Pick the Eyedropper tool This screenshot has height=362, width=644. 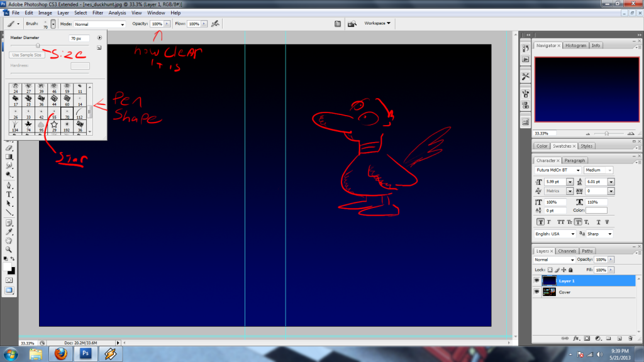coord(9,231)
